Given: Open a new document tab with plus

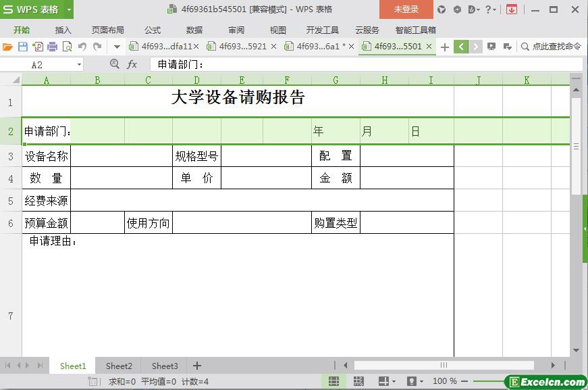Looking at the screenshot, I should [x=444, y=47].
